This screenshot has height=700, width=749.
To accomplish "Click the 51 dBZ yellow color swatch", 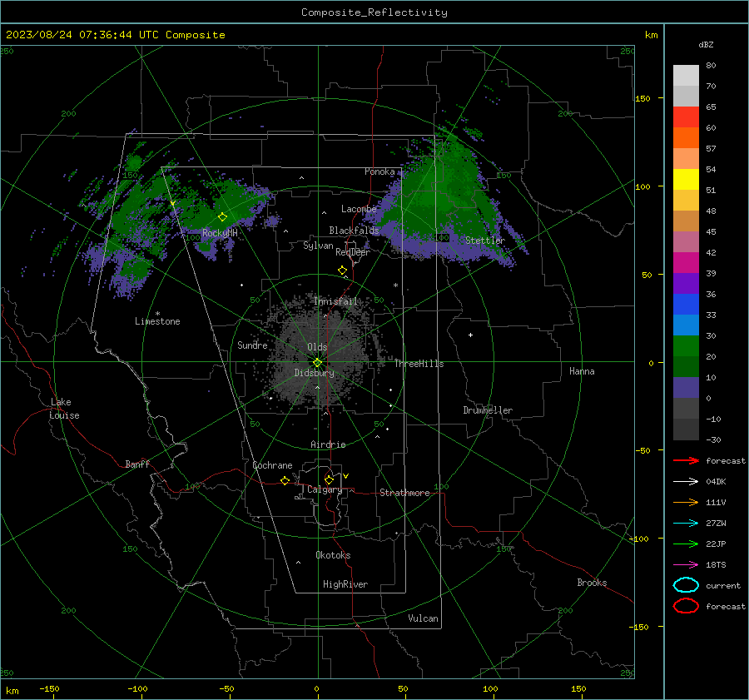I will (x=686, y=180).
